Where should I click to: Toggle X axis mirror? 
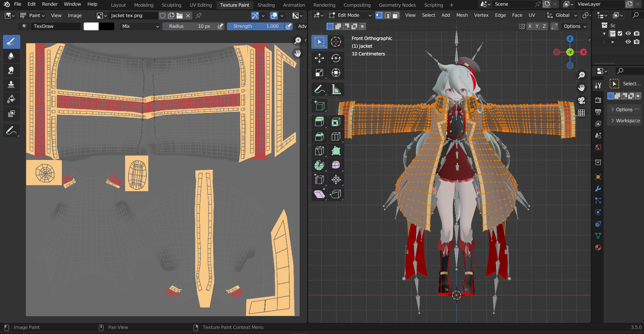pyautogui.click(x=530, y=26)
